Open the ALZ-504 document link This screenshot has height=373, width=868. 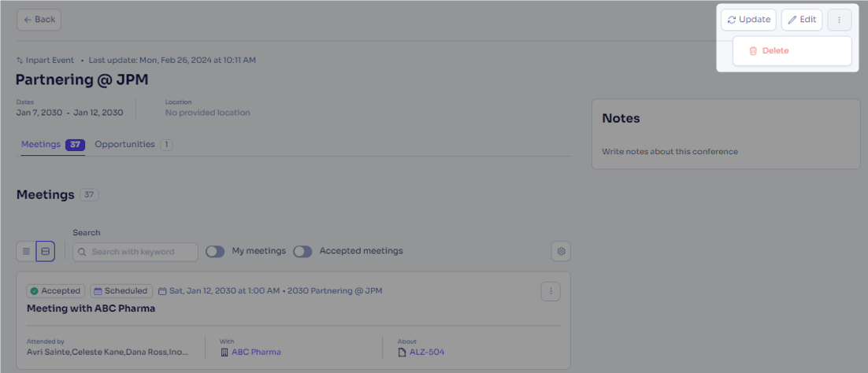(427, 352)
